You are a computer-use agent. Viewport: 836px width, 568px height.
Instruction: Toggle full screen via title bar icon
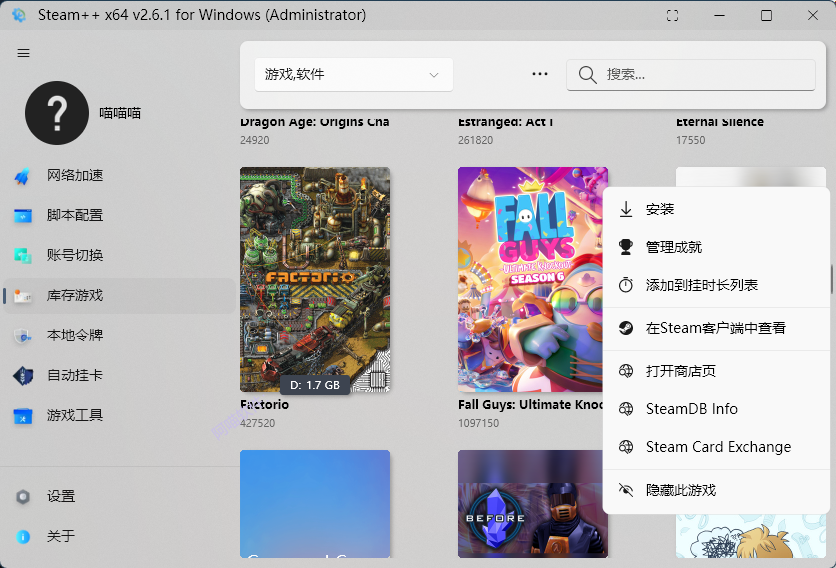click(673, 15)
